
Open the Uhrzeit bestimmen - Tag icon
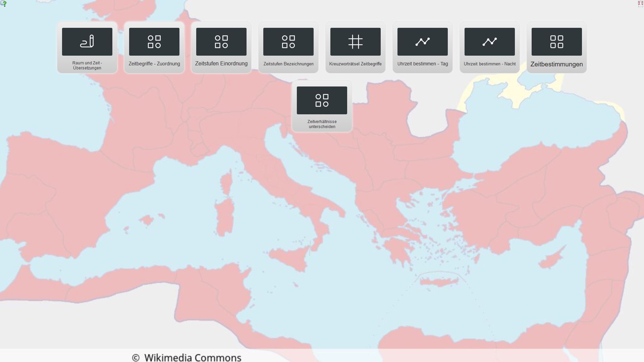tap(423, 42)
